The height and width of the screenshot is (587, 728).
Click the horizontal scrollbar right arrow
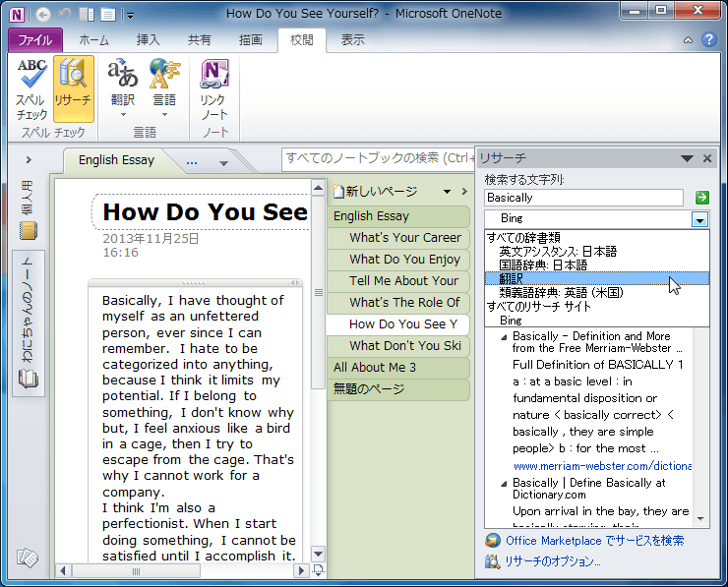pos(301,570)
